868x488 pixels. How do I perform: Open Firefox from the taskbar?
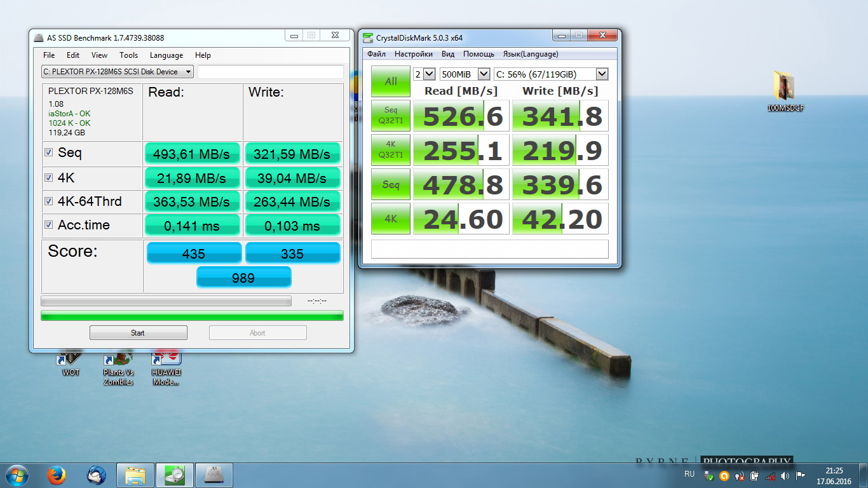(x=57, y=475)
